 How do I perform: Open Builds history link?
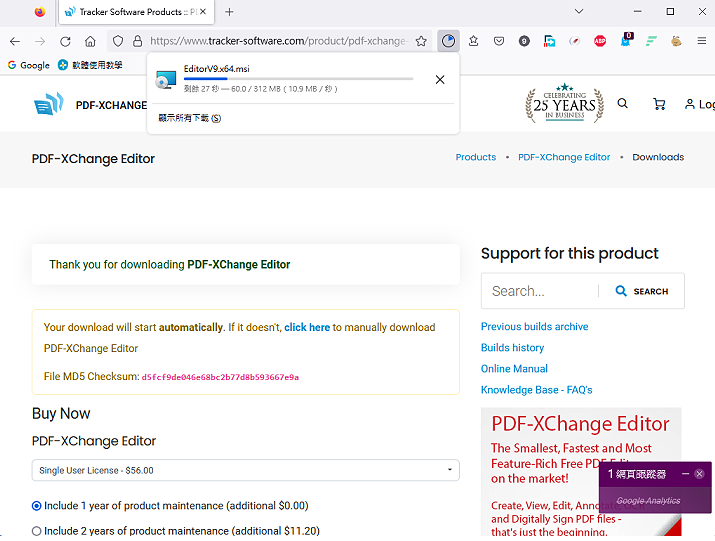(513, 348)
